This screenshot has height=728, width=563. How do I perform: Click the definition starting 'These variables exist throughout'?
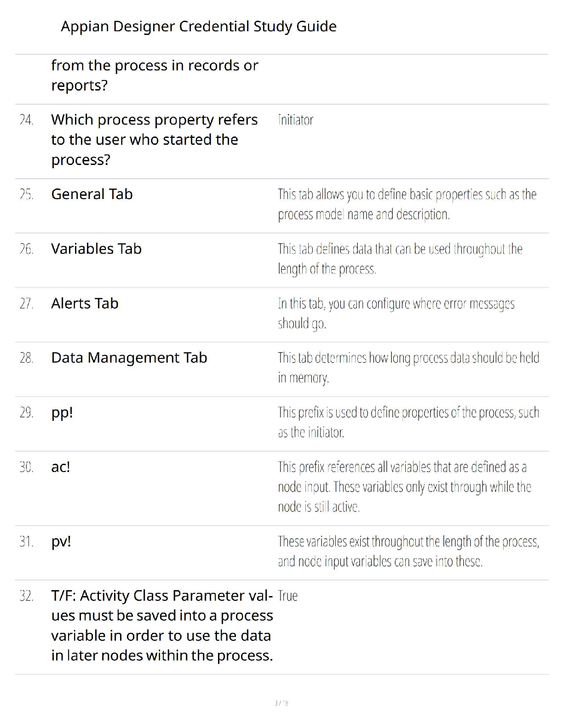coord(408,552)
